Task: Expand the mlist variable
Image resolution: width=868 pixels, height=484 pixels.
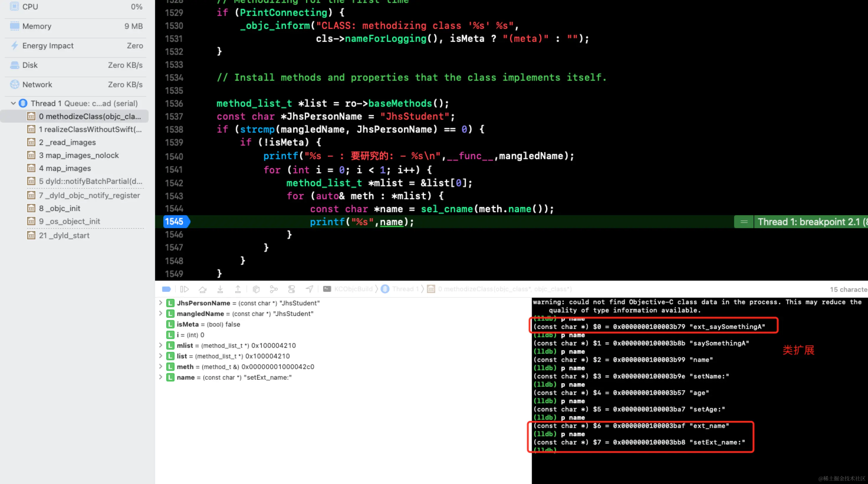Action: tap(161, 345)
